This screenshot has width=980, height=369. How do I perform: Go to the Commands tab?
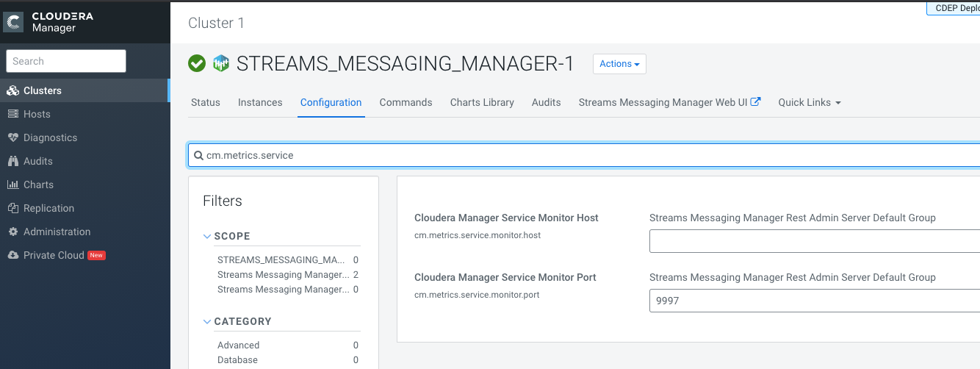406,102
